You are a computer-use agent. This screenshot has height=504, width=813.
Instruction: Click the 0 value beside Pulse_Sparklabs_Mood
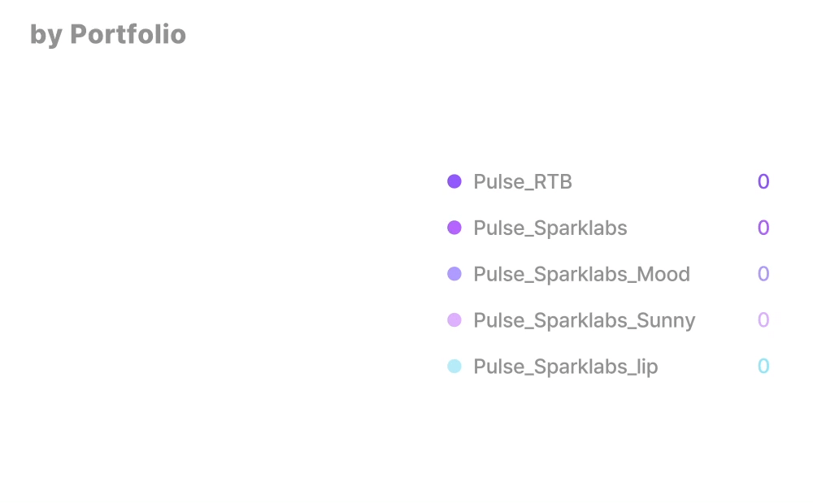click(763, 274)
